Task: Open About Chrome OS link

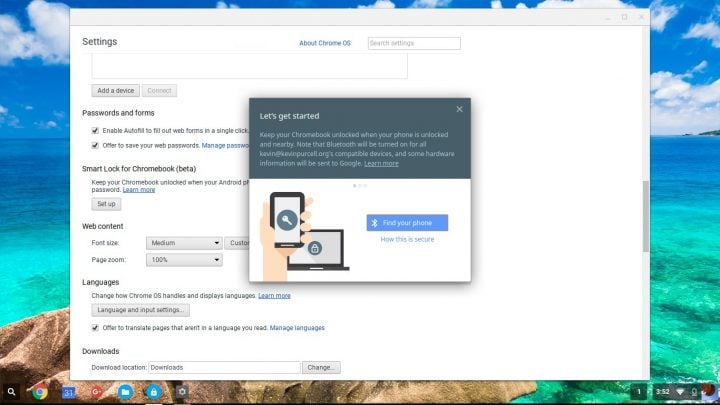Action: [x=325, y=43]
